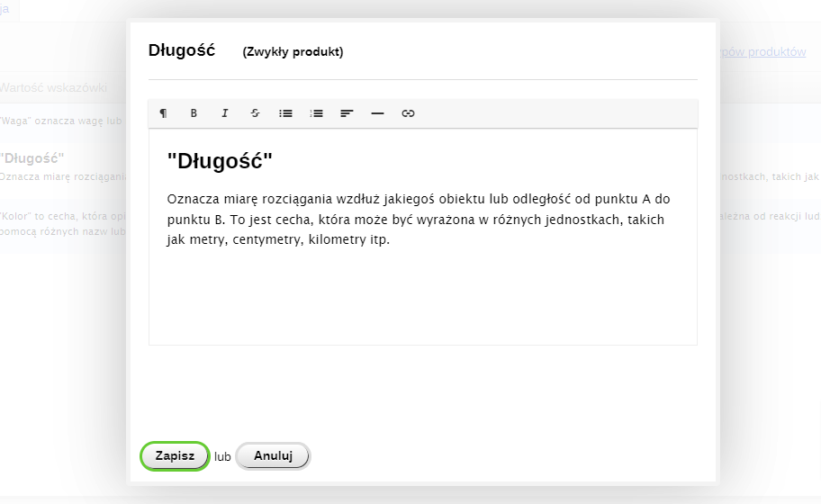This screenshot has width=821, height=504.
Task: Click the dialog title "Długość"
Action: click(x=181, y=50)
